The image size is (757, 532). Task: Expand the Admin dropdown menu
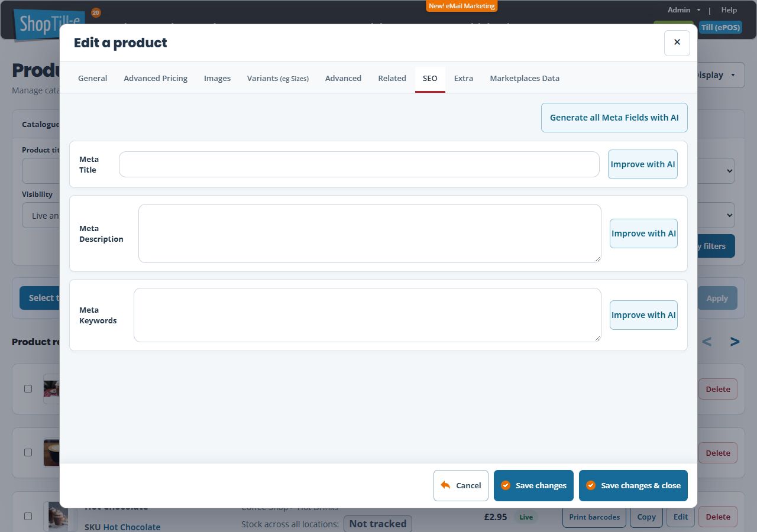click(684, 10)
